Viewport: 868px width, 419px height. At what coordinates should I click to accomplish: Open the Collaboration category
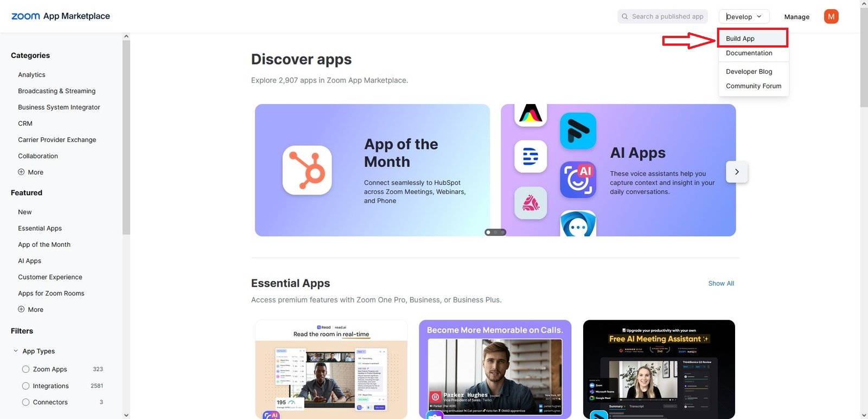[38, 156]
